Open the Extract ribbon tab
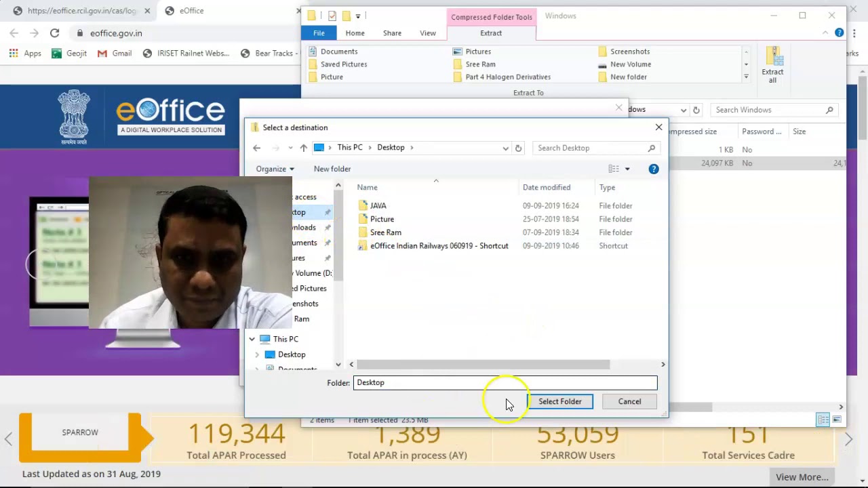 pyautogui.click(x=491, y=33)
